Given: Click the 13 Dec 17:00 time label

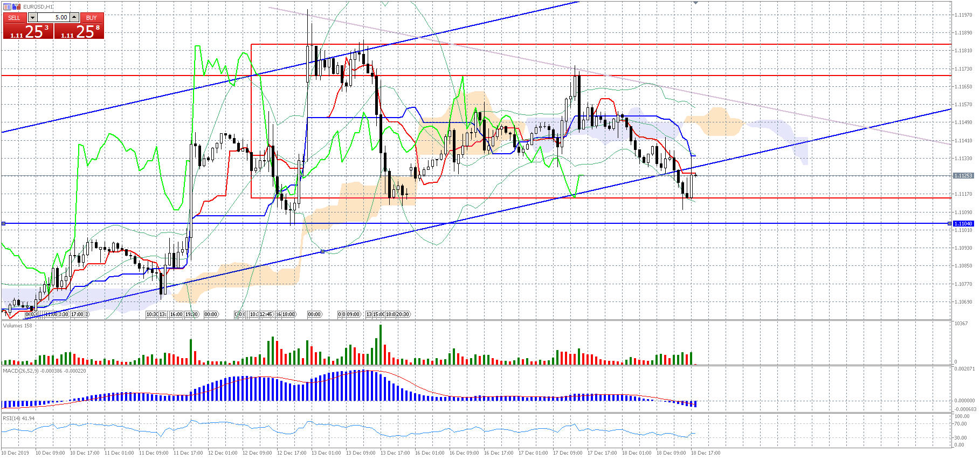Looking at the screenshot, I should (395, 453).
